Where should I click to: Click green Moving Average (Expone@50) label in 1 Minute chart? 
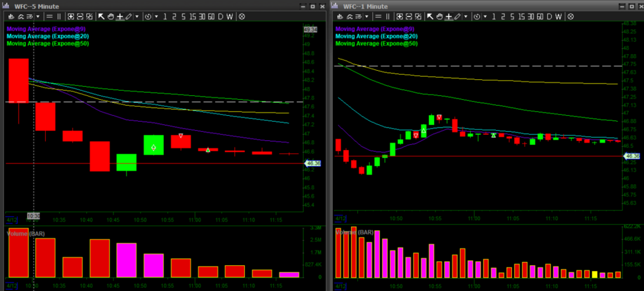(x=374, y=44)
